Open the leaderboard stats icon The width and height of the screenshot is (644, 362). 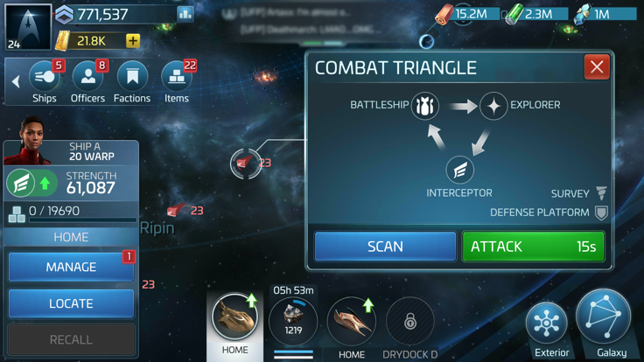pos(185,14)
